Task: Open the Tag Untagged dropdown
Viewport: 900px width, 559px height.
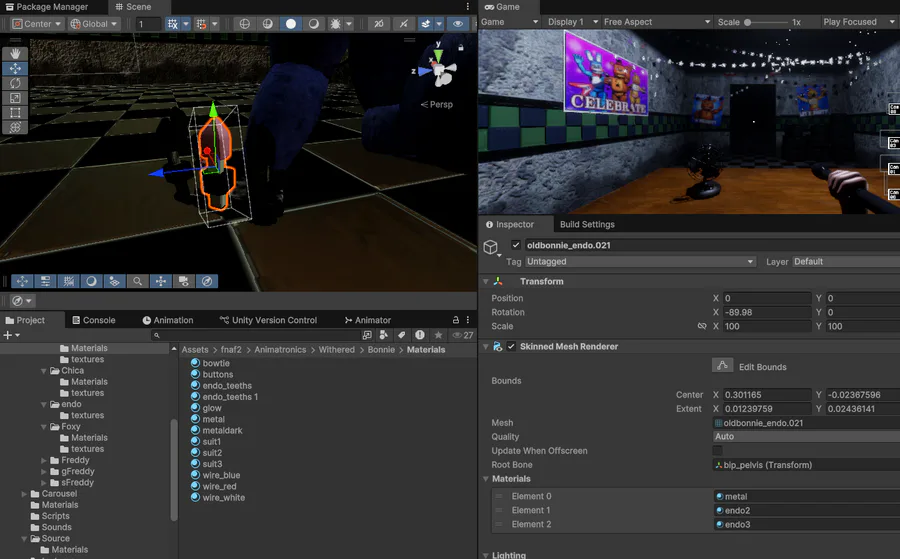Action: (x=640, y=262)
